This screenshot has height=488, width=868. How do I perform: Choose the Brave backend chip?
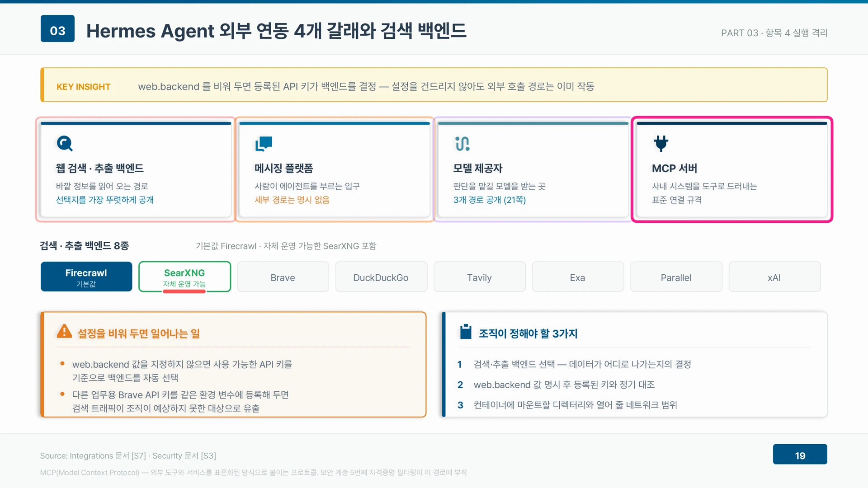click(283, 277)
